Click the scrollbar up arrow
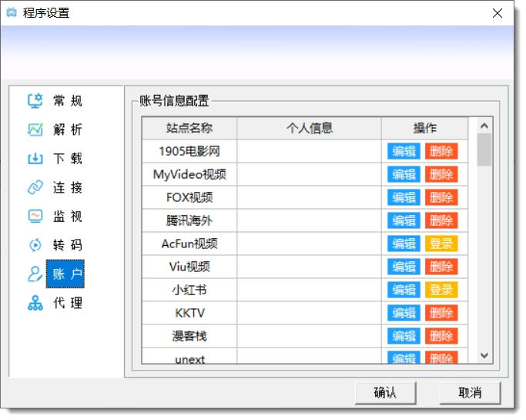 click(484, 126)
